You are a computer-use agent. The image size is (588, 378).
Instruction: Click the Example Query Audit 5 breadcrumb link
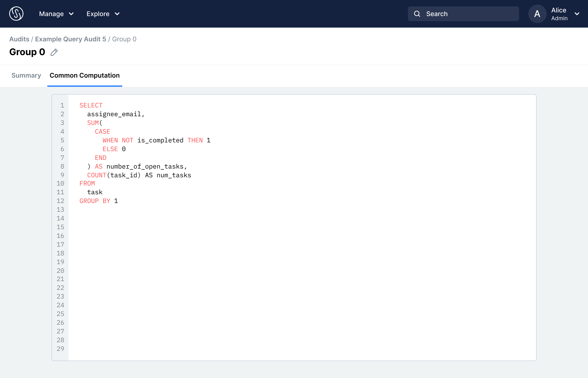[71, 39]
